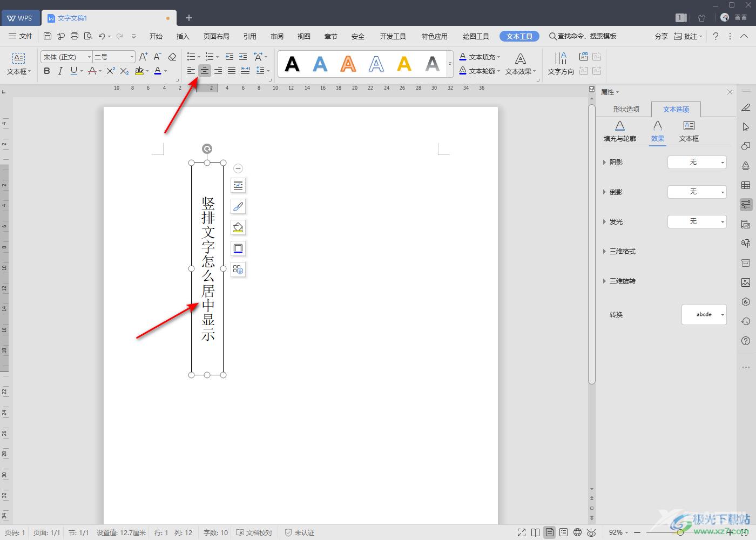Switch to Shape Options (形状选项) tab

(626, 109)
